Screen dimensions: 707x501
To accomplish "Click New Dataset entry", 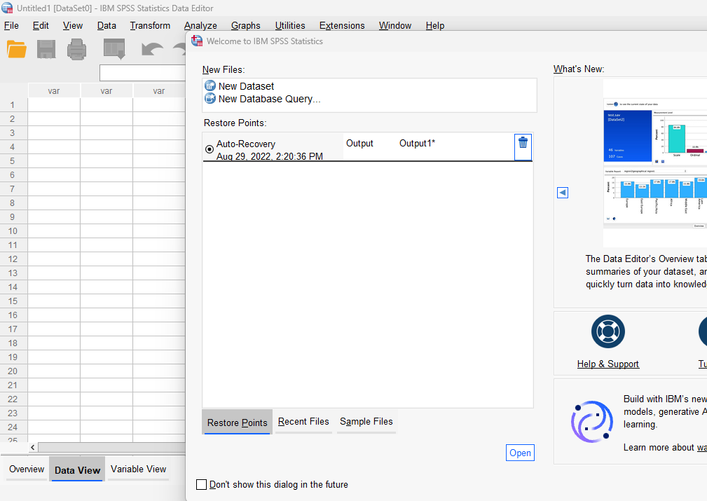I will [246, 86].
